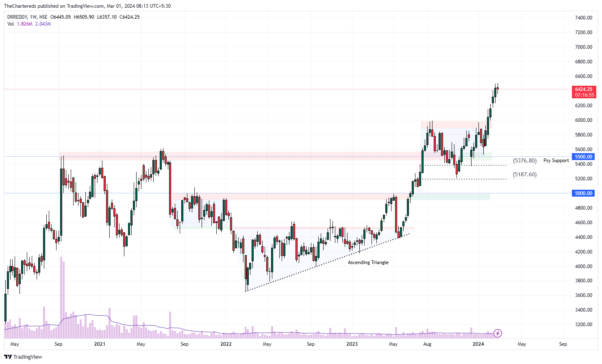Click the 7000.00 price axis label

pos(584,47)
